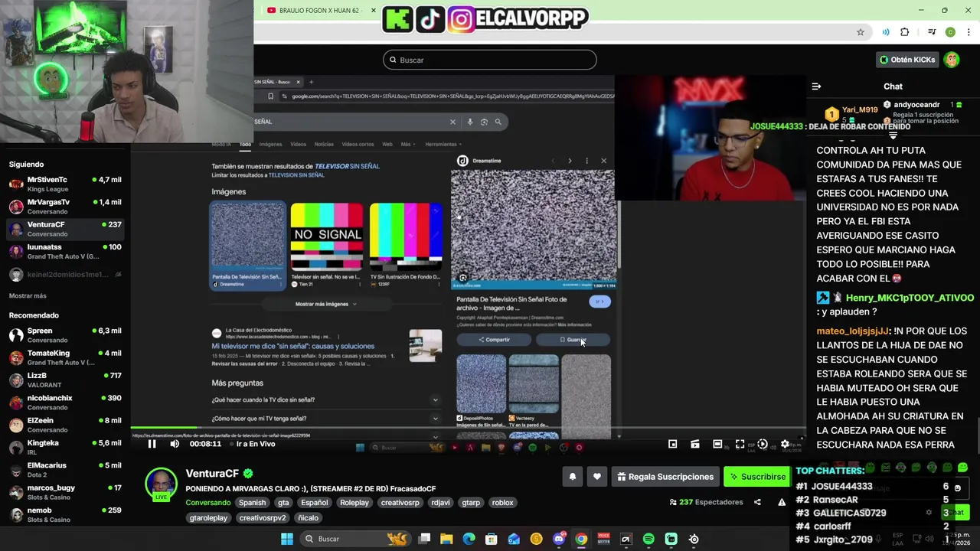The width and height of the screenshot is (980, 551).
Task: Open MrVargasTv channel in sidebar
Action: (x=65, y=206)
